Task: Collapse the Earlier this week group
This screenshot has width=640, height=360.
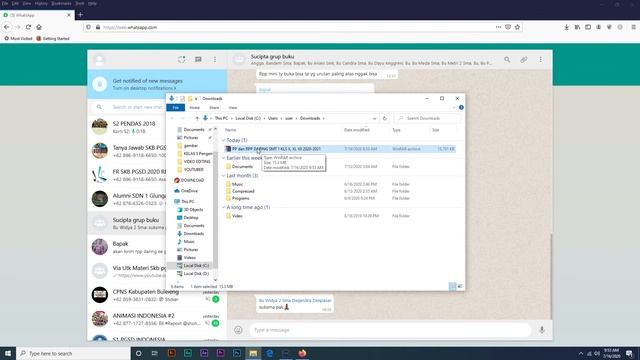Action: 223,158
